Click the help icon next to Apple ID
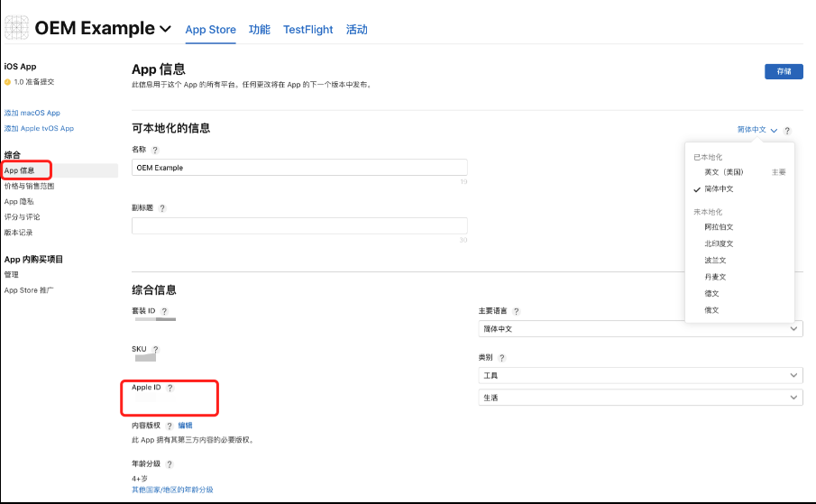This screenshot has width=816, height=504. click(x=170, y=388)
